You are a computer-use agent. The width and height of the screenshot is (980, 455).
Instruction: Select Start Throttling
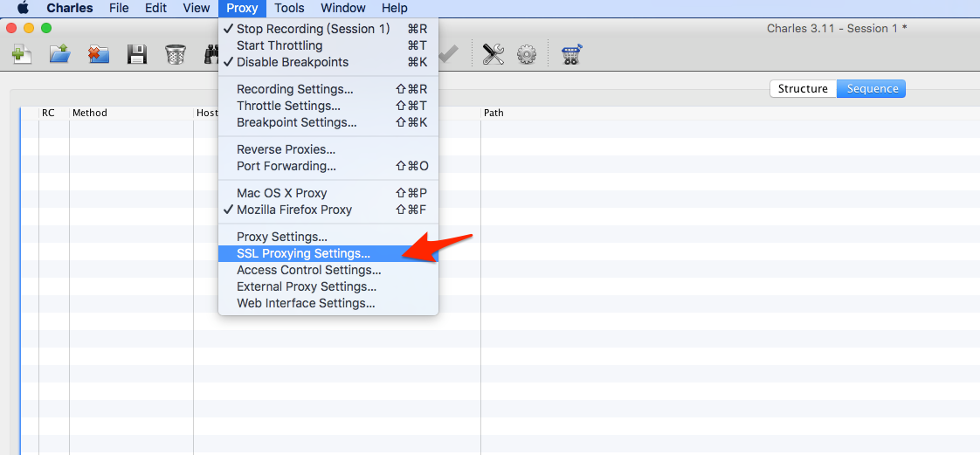[328, 45]
